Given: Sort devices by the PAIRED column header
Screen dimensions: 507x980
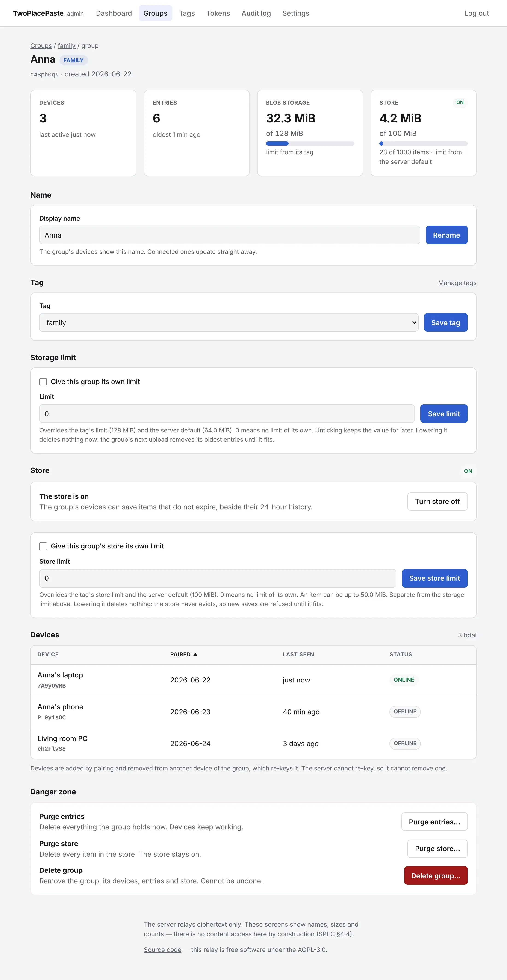Looking at the screenshot, I should (x=183, y=654).
